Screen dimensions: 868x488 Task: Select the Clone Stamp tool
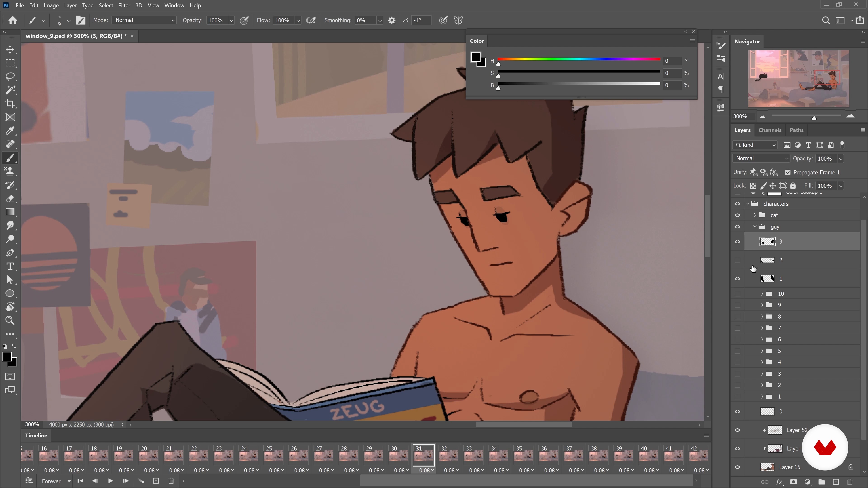[x=10, y=171]
